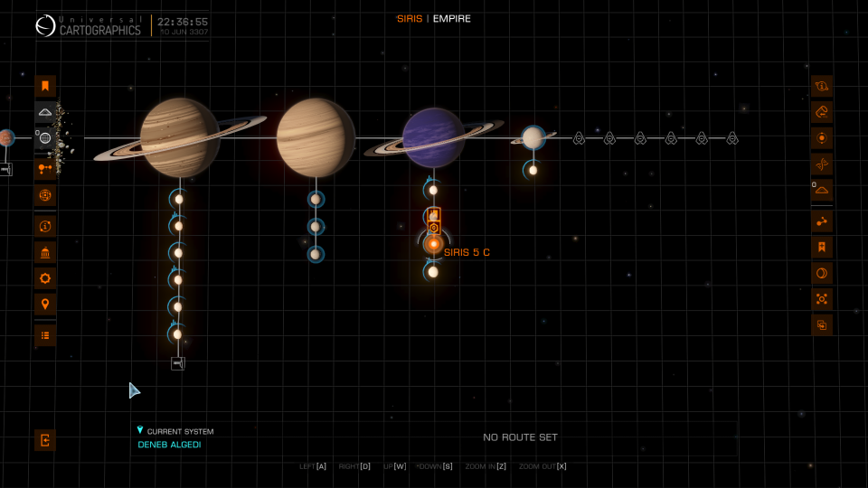Click the UP [W] key hint
The width and height of the screenshot is (868, 488).
(x=395, y=466)
